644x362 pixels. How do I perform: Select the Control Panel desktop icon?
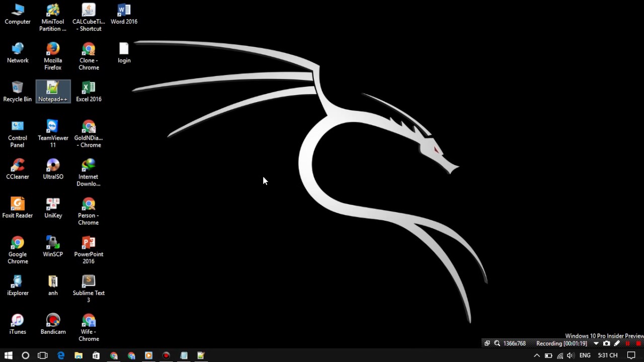[18, 134]
